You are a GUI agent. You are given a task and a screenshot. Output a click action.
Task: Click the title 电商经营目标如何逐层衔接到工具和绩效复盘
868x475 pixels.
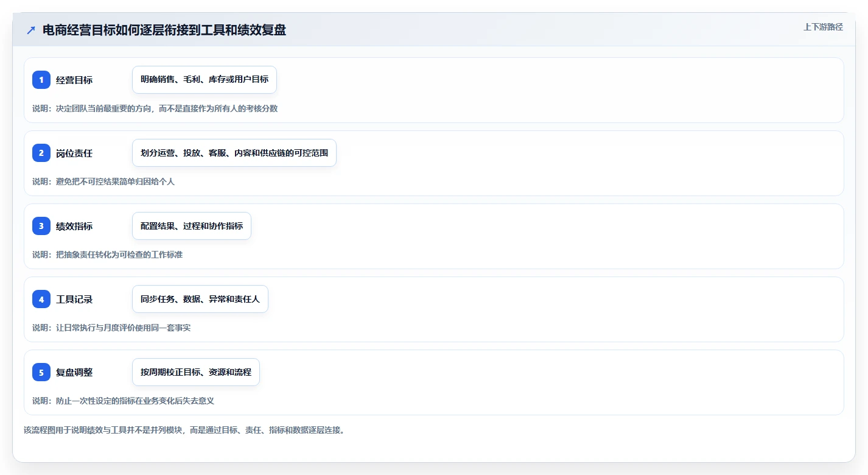click(x=164, y=30)
